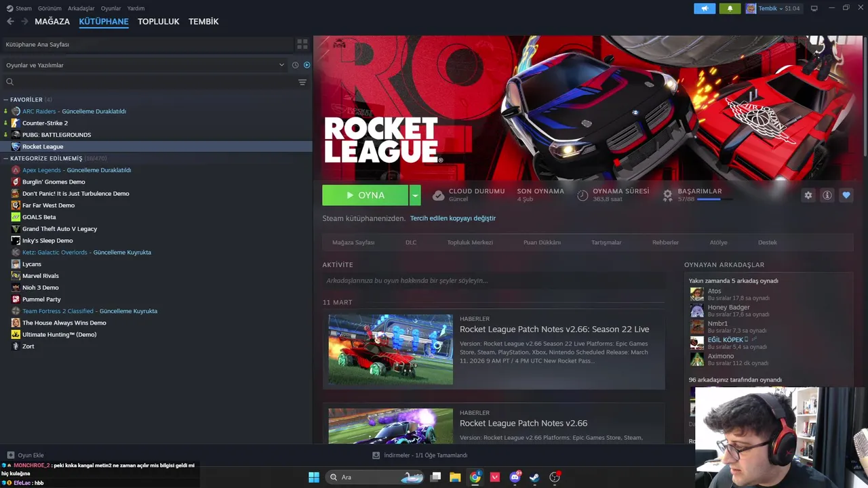Click the Steam taskbar icon

[534, 477]
